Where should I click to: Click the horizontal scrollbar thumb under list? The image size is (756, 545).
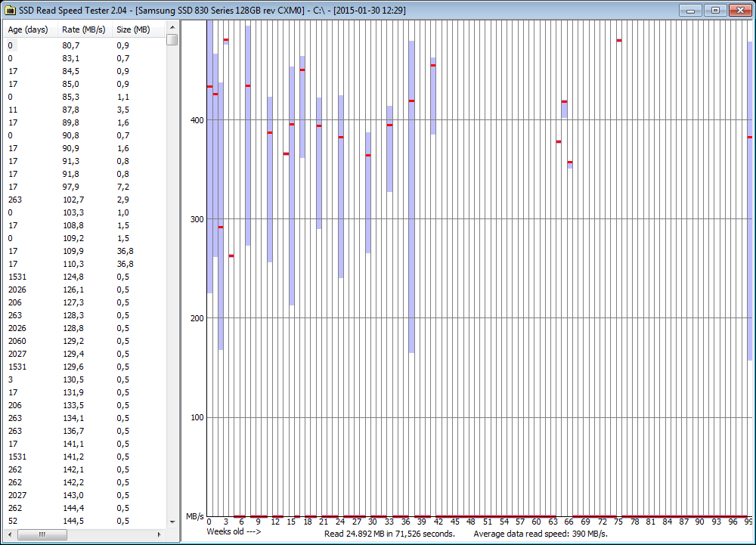point(42,534)
